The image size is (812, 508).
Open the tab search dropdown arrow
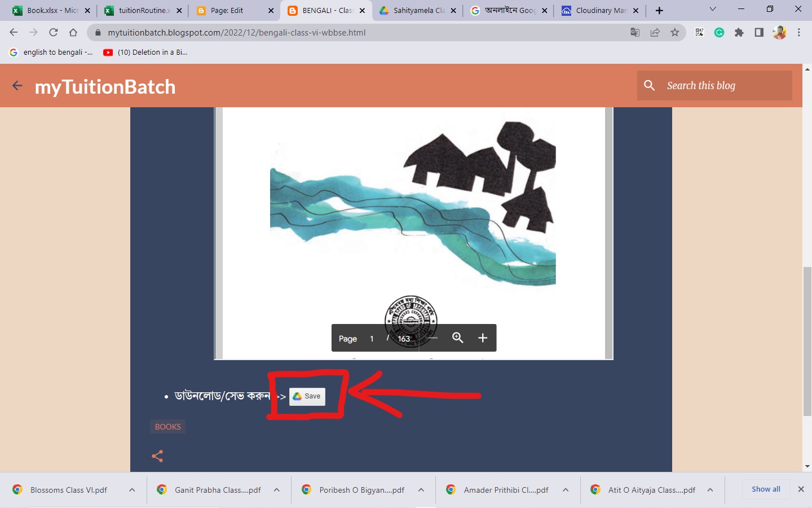click(713, 9)
